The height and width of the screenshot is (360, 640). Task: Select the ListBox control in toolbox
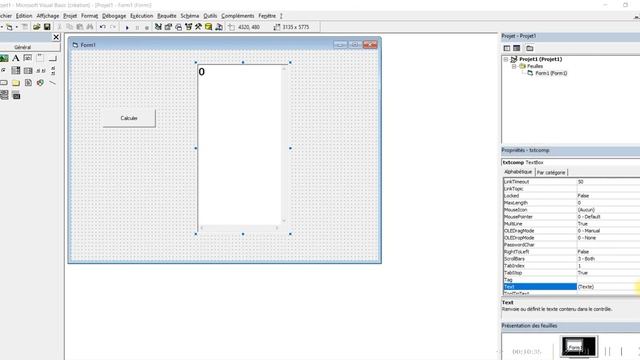(28, 71)
